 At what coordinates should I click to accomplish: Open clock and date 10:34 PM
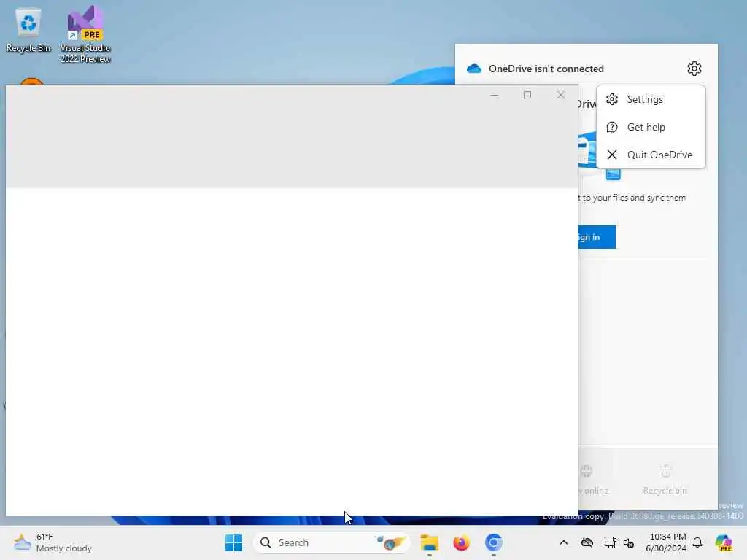click(x=667, y=542)
